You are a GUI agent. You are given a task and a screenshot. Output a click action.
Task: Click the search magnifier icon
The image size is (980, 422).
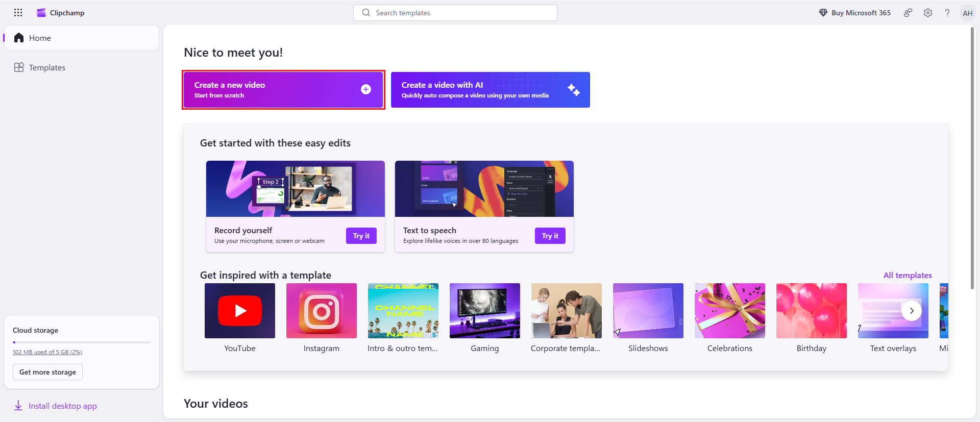tap(366, 13)
